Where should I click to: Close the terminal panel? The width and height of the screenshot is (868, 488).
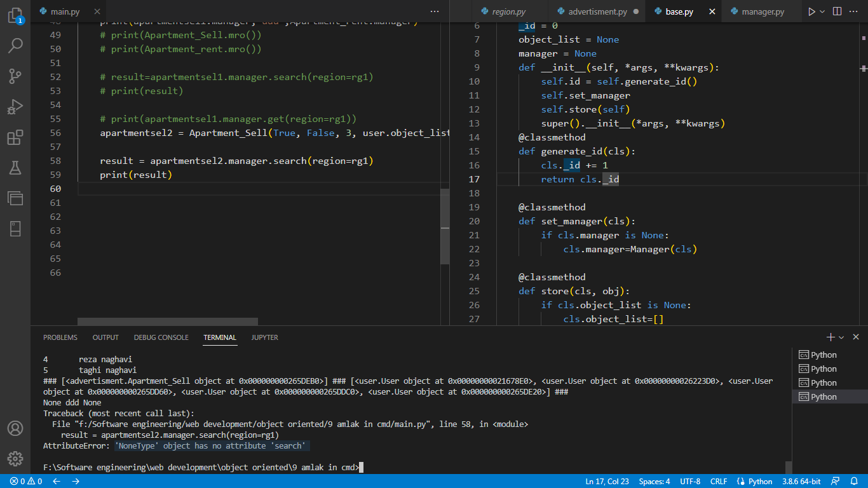coord(856,337)
